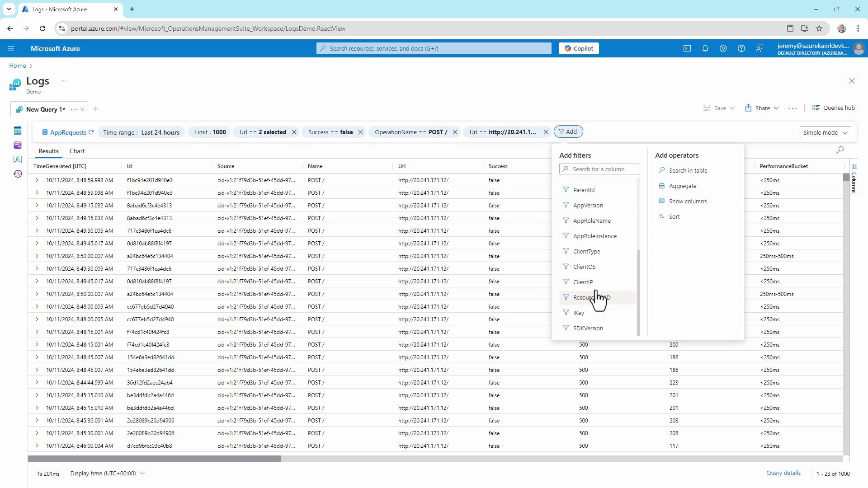This screenshot has height=488, width=868.
Task: Choose the SDKVersion filter
Action: click(598, 328)
